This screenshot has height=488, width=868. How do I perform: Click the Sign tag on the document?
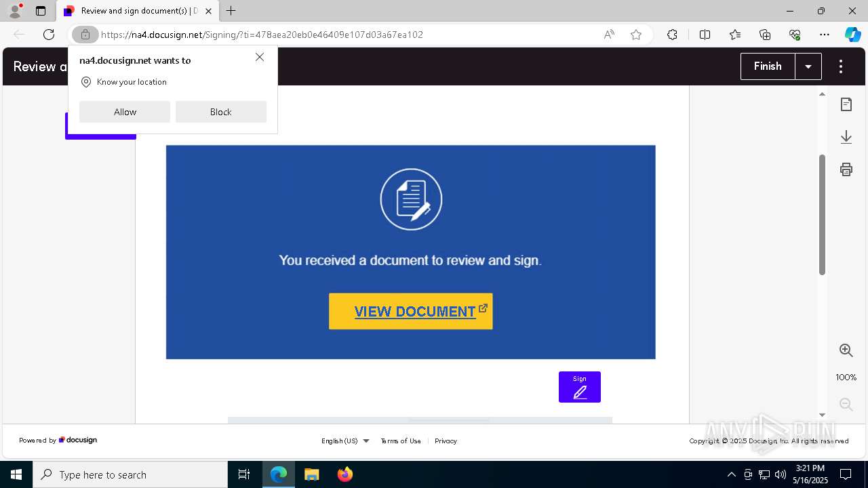pyautogui.click(x=580, y=387)
